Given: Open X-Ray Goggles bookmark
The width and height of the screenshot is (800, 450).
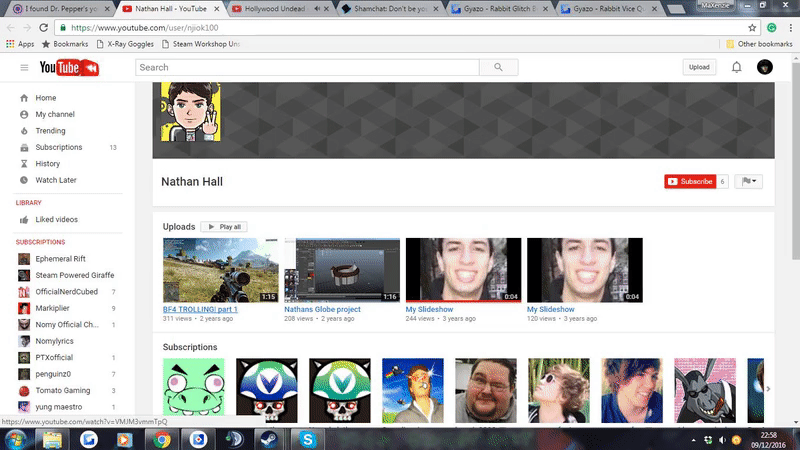Looking at the screenshot, I should tap(125, 44).
